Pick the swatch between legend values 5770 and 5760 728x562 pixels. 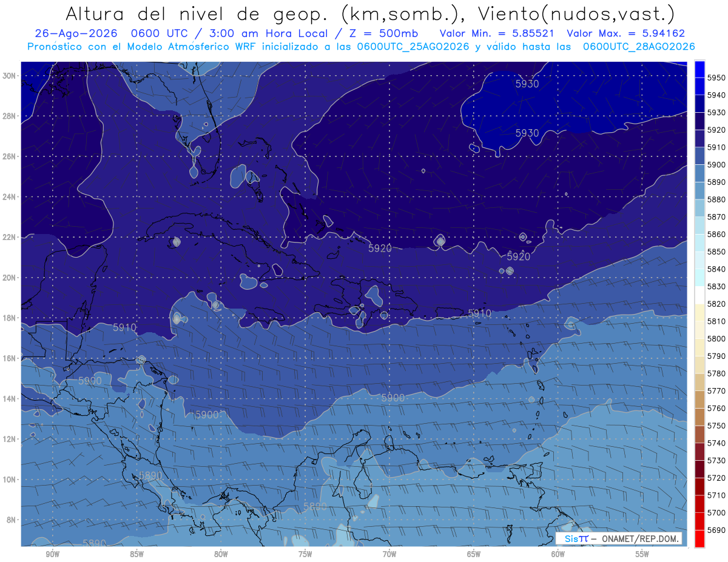(x=699, y=400)
